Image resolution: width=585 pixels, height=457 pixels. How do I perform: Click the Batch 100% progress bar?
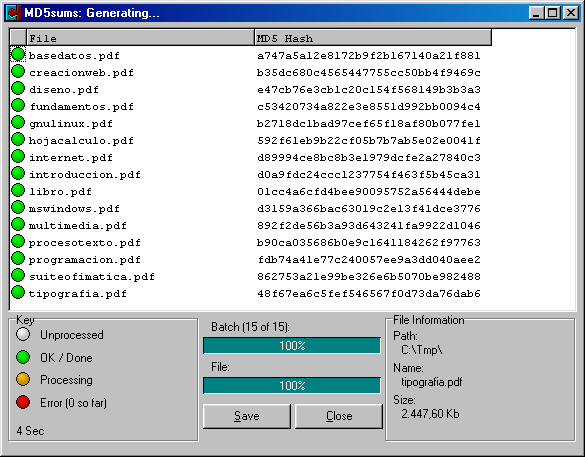(x=292, y=345)
